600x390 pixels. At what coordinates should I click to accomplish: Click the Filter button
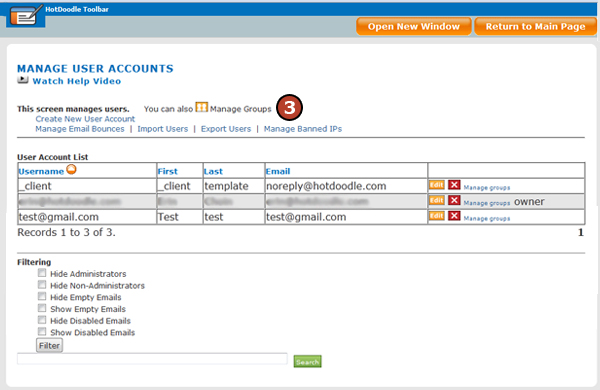pos(49,346)
